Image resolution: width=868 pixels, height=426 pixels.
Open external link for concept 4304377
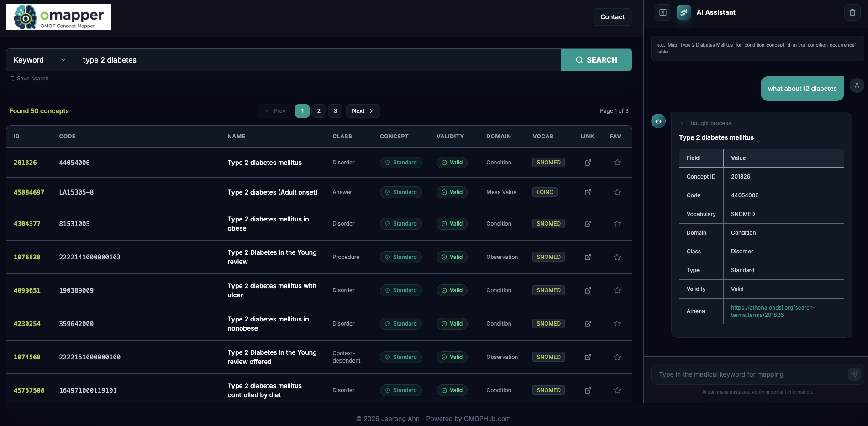[588, 224]
